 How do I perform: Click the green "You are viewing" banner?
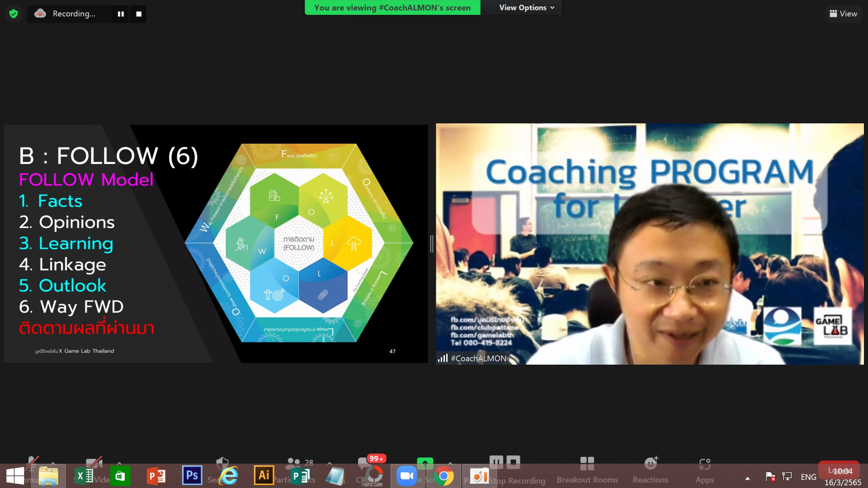(x=392, y=8)
